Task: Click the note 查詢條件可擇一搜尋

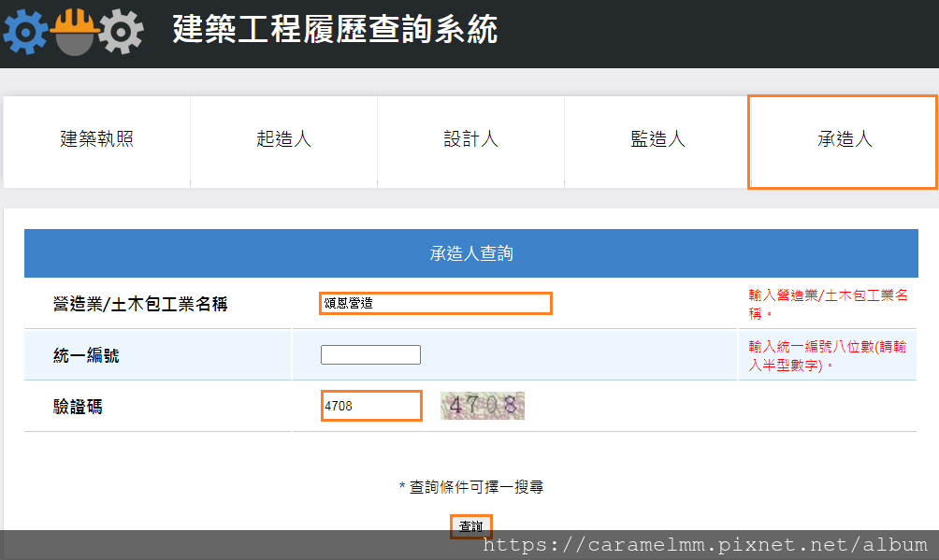Action: click(x=471, y=487)
